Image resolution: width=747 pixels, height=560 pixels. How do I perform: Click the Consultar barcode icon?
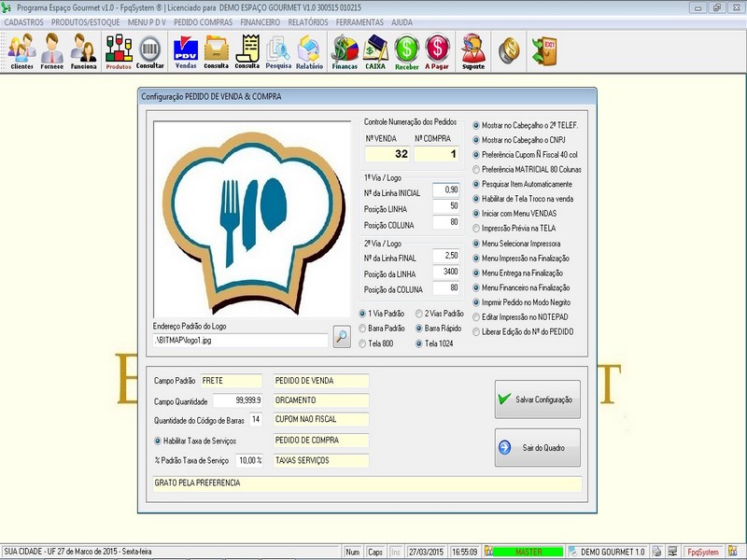click(x=150, y=51)
